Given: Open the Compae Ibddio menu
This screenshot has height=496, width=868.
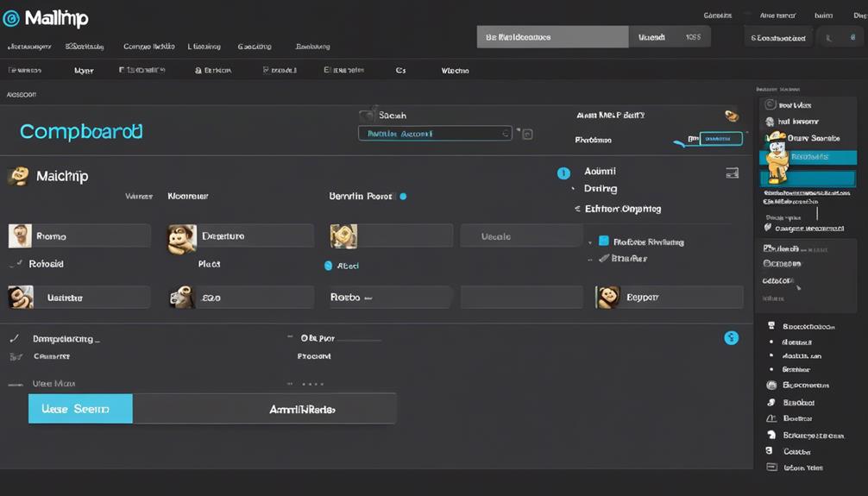Looking at the screenshot, I should (149, 47).
